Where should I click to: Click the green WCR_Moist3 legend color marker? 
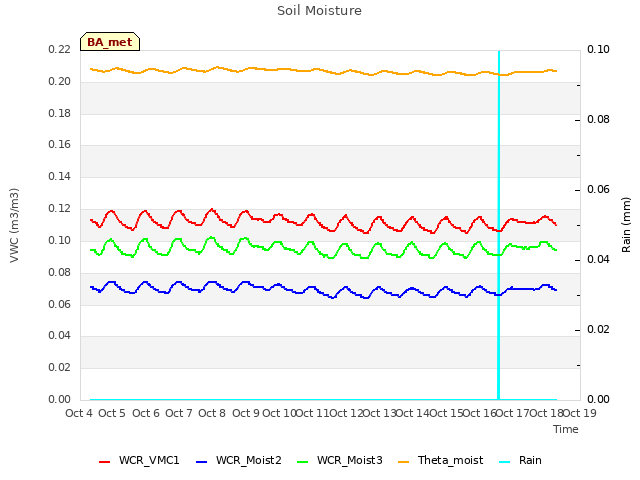tap(302, 462)
